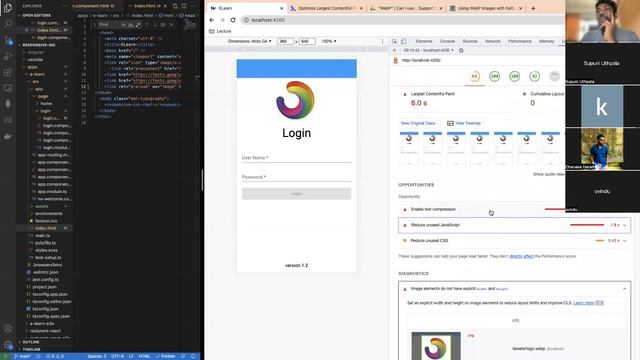Expand the assets folder in Explorer
Image resolution: width=640 pixels, height=360 pixels.
(x=41, y=206)
